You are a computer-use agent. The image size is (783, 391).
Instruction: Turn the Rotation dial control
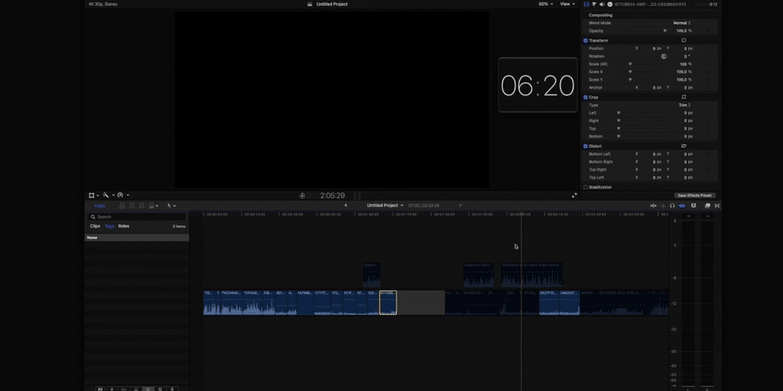tap(664, 56)
